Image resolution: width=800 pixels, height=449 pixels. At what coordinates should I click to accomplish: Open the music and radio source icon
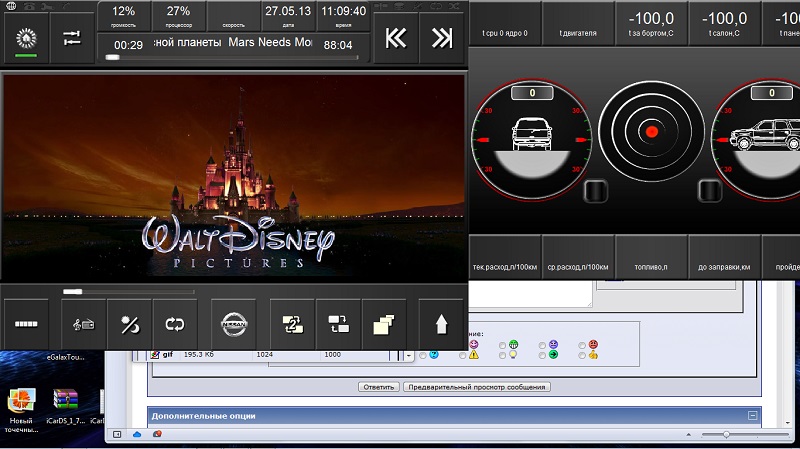(82, 324)
